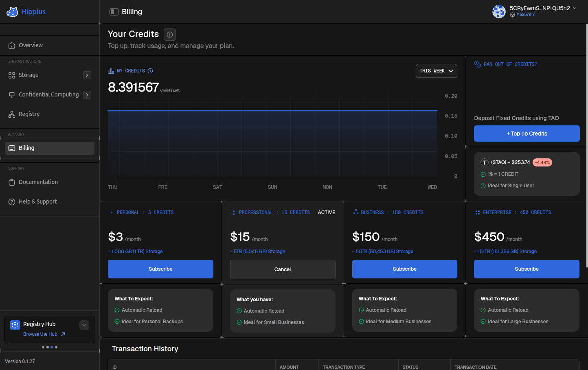This screenshot has width=588, height=370.
Task: Click the page's vertical scrollbar
Action: pos(586,145)
